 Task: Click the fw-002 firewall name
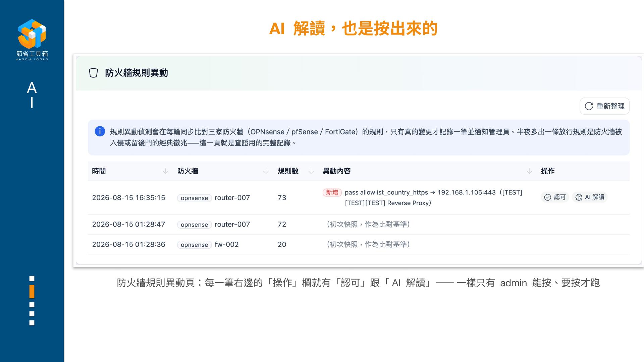pos(226,245)
